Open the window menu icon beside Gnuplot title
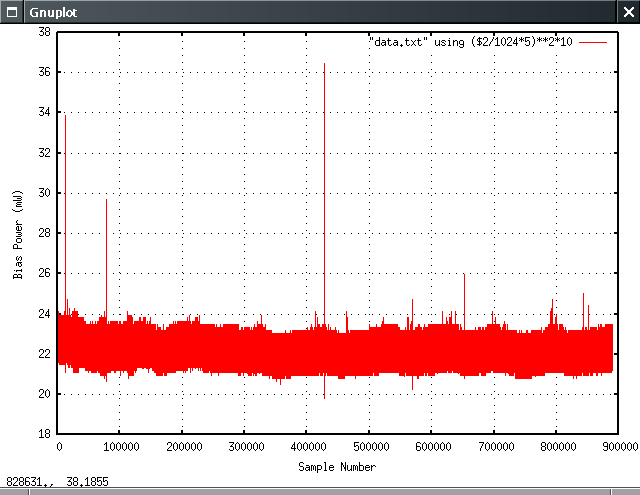 12,12
